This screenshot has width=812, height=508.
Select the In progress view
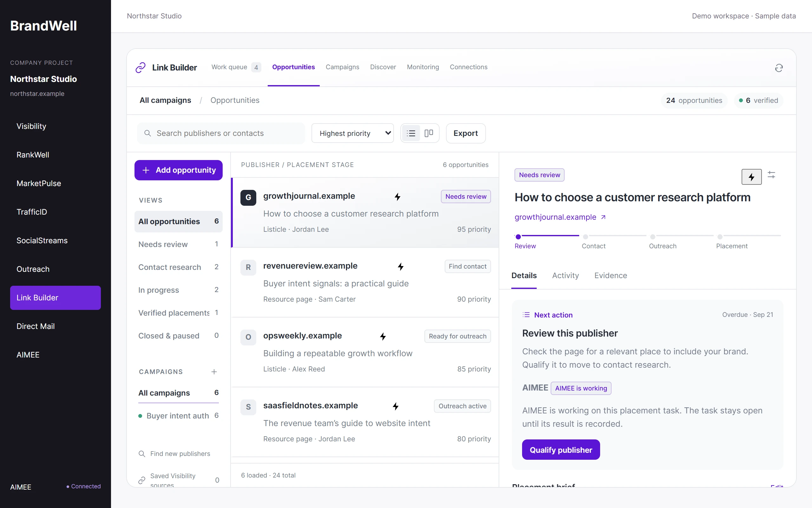click(x=179, y=290)
